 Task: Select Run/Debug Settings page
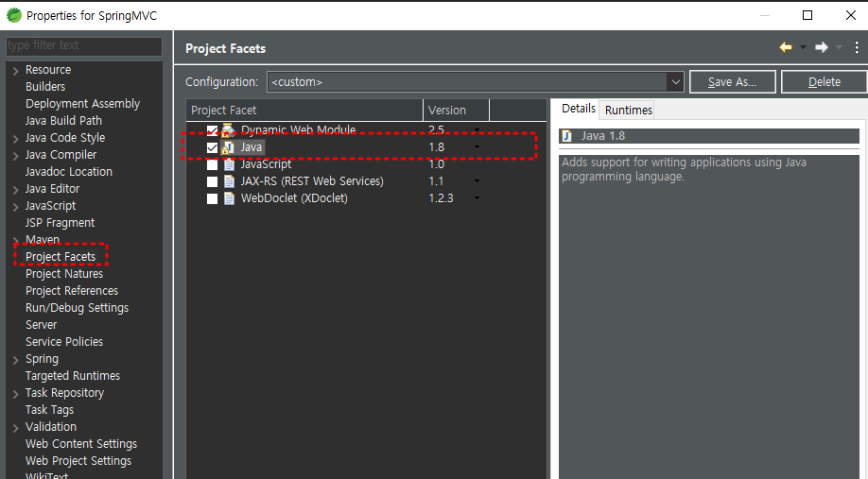(x=77, y=308)
